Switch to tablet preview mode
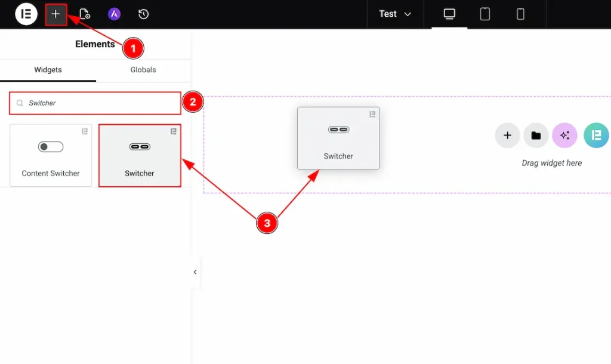 (485, 14)
